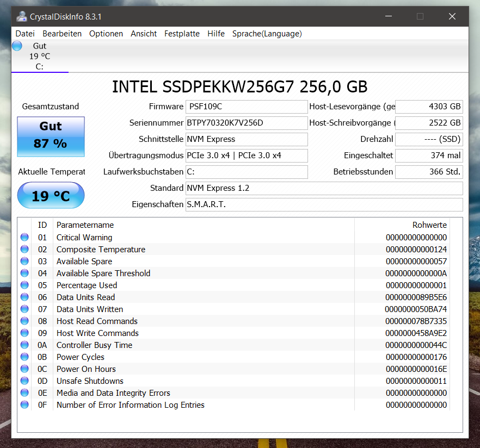
Task: Close the CrystalDiskInfo window
Action: [452, 16]
